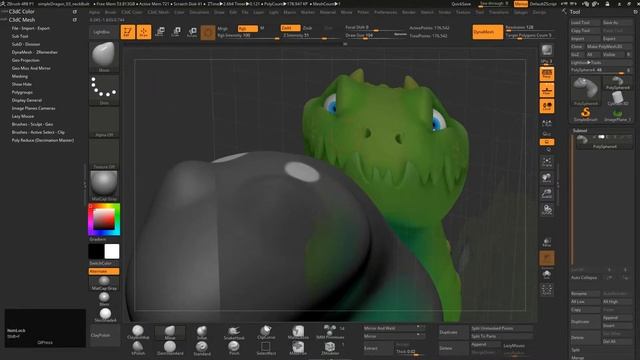Choose the DamStandard brush icon
This screenshot has height=360, width=640.
tap(170, 348)
